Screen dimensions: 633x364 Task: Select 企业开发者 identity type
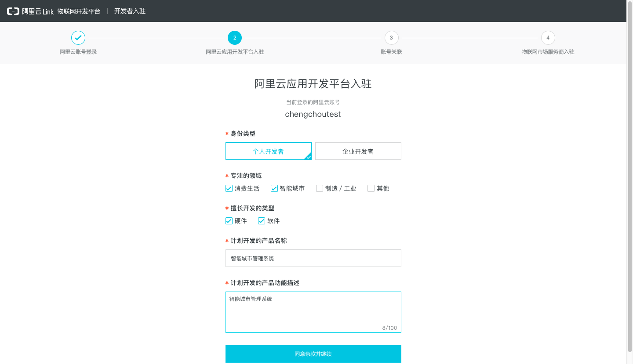[358, 151]
